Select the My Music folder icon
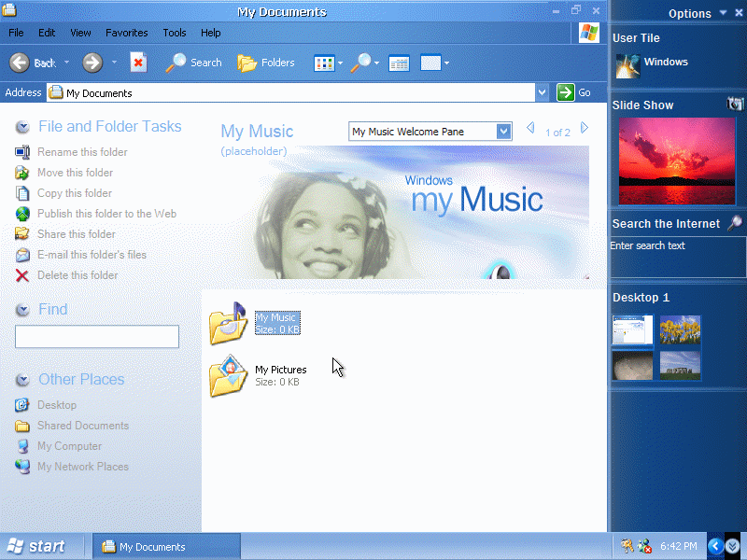Viewport: 747px width, 560px height. click(228, 323)
